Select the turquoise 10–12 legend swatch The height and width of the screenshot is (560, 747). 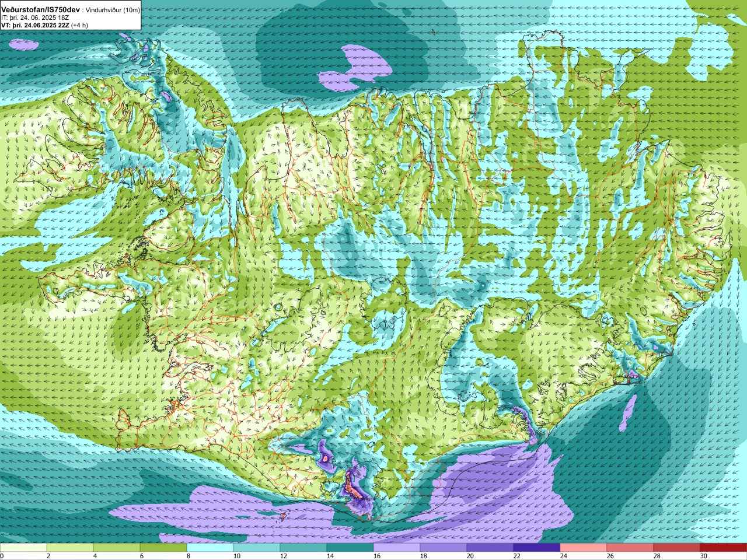[x=257, y=548]
